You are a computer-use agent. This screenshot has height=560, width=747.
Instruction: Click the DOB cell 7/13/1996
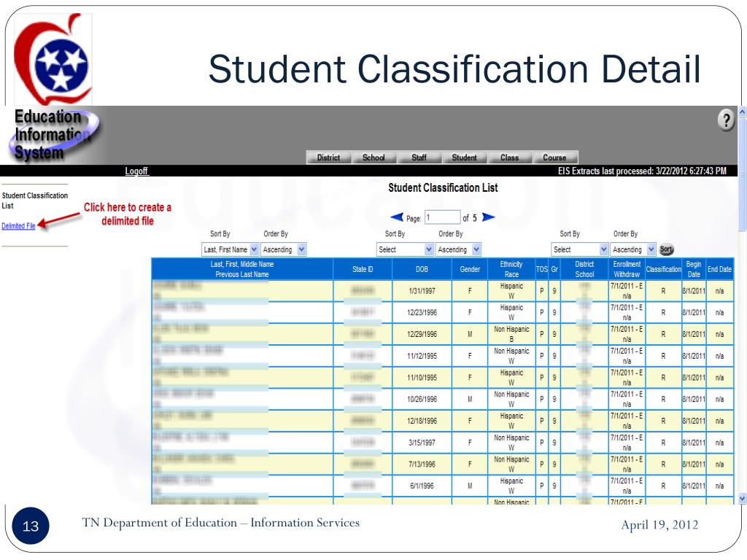(x=422, y=464)
